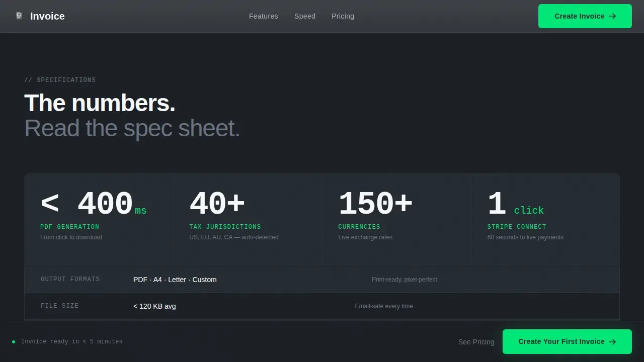Image resolution: width=644 pixels, height=362 pixels.
Task: Click the '// SPECIFICATIONS' label
Action: pyautogui.click(x=60, y=80)
